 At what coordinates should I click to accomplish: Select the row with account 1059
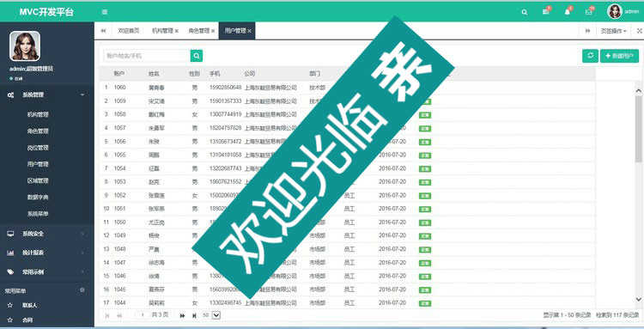(x=347, y=101)
